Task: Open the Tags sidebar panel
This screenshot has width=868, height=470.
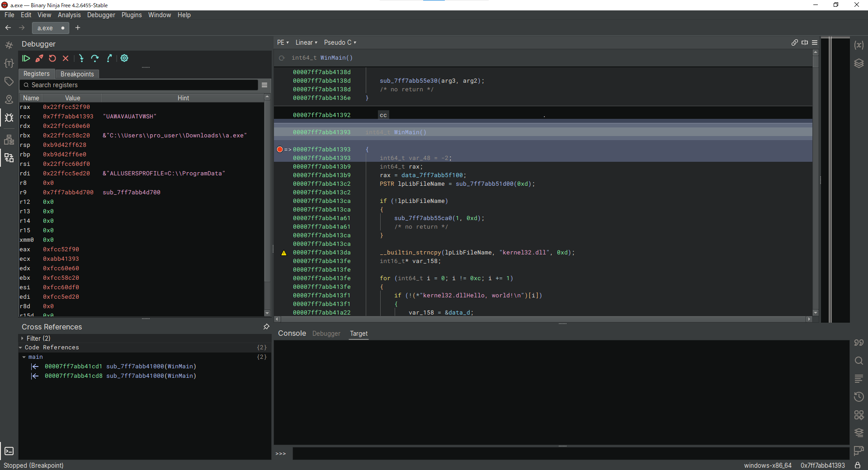Action: tap(9, 81)
